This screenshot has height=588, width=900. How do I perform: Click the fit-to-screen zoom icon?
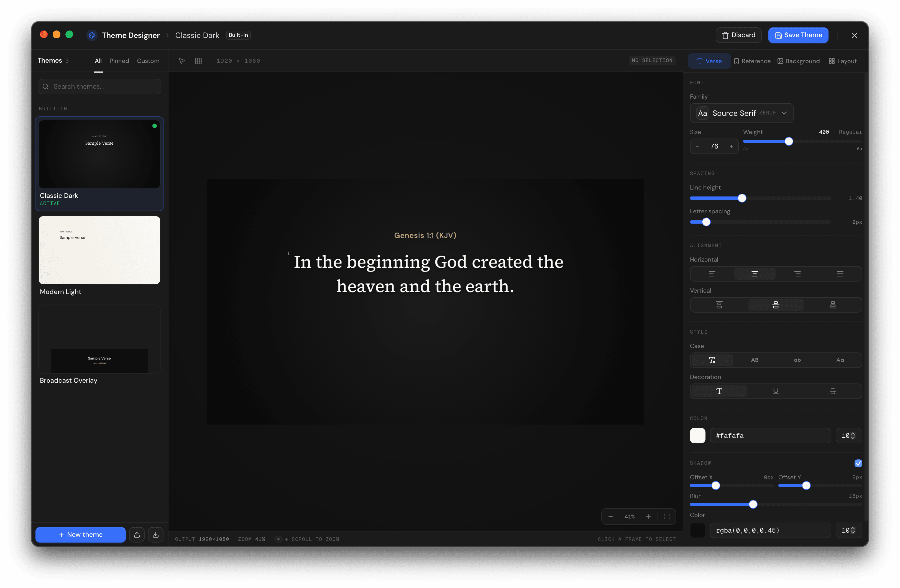667,517
